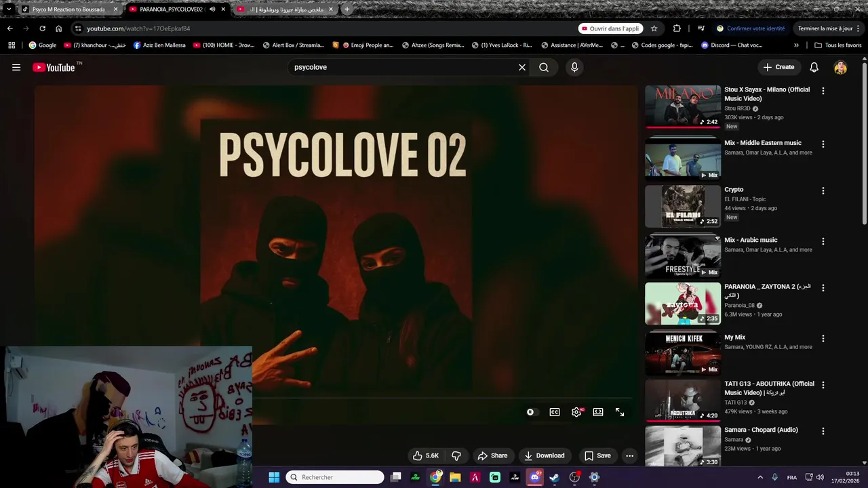Switch to the Arabic-titled third tab
868x488 pixels.
point(285,9)
